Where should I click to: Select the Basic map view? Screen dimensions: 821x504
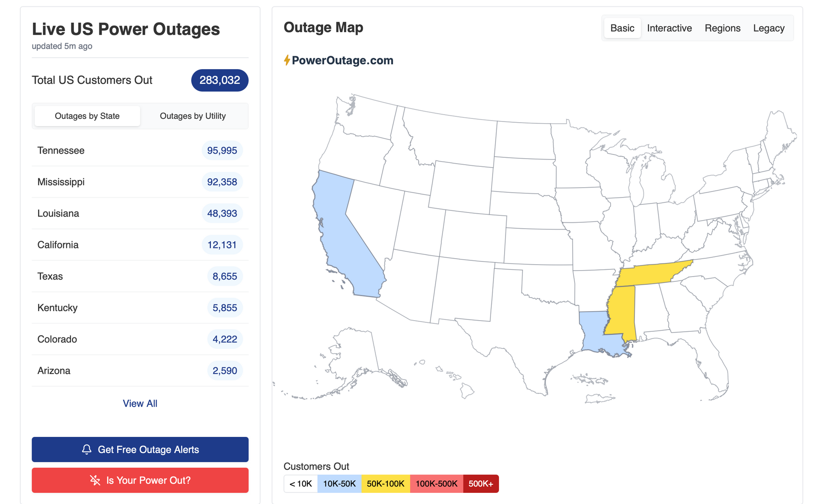tap(622, 28)
